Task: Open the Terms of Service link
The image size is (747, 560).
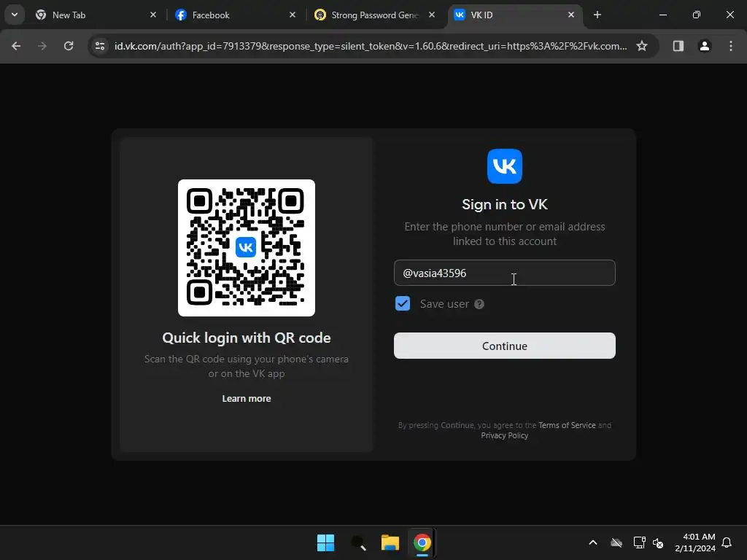Action: click(567, 425)
